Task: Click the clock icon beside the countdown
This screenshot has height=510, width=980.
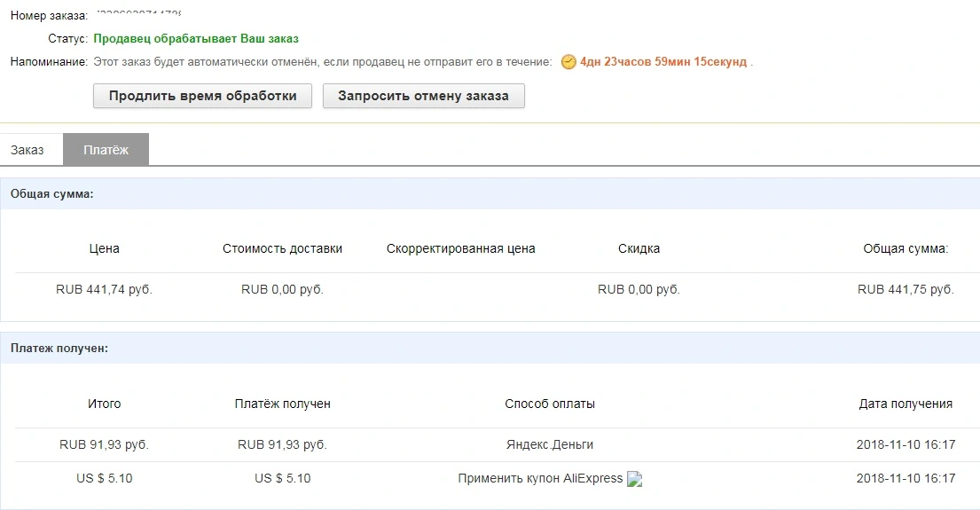Action: [568, 62]
